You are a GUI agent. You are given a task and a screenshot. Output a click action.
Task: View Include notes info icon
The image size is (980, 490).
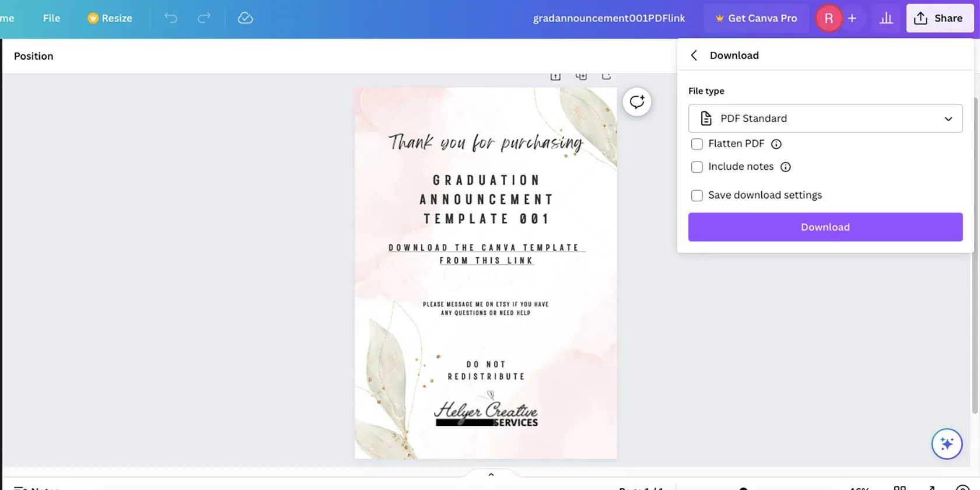786,167
